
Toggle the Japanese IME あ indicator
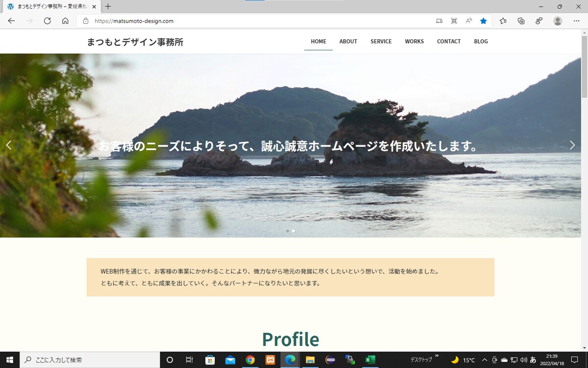(533, 360)
